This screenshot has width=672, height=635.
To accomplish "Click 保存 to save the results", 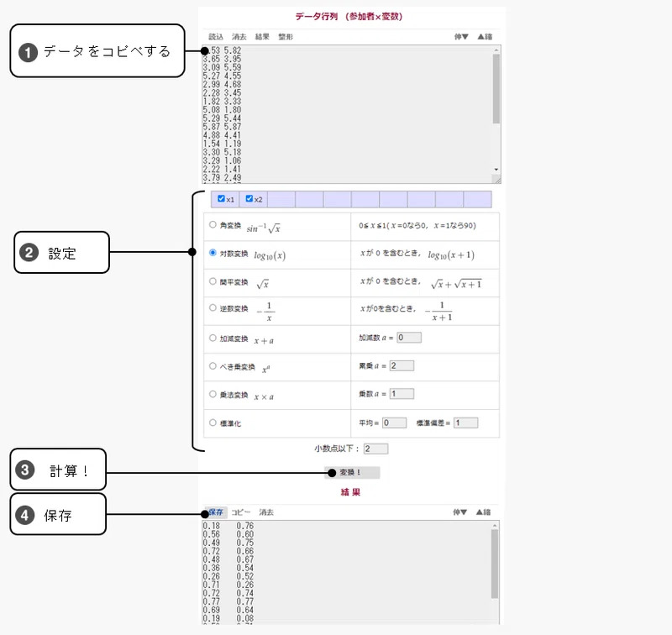I will 216,512.
